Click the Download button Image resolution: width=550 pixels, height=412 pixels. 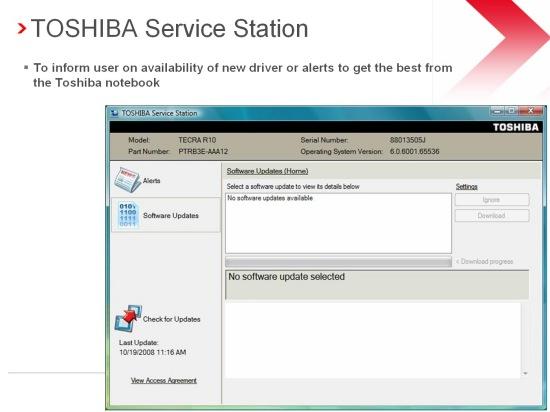coord(492,216)
